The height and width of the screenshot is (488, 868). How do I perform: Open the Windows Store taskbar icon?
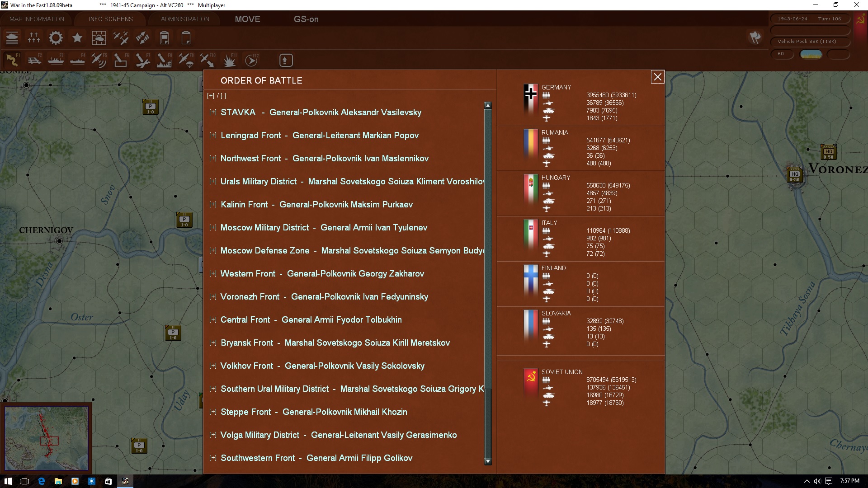[x=108, y=481]
